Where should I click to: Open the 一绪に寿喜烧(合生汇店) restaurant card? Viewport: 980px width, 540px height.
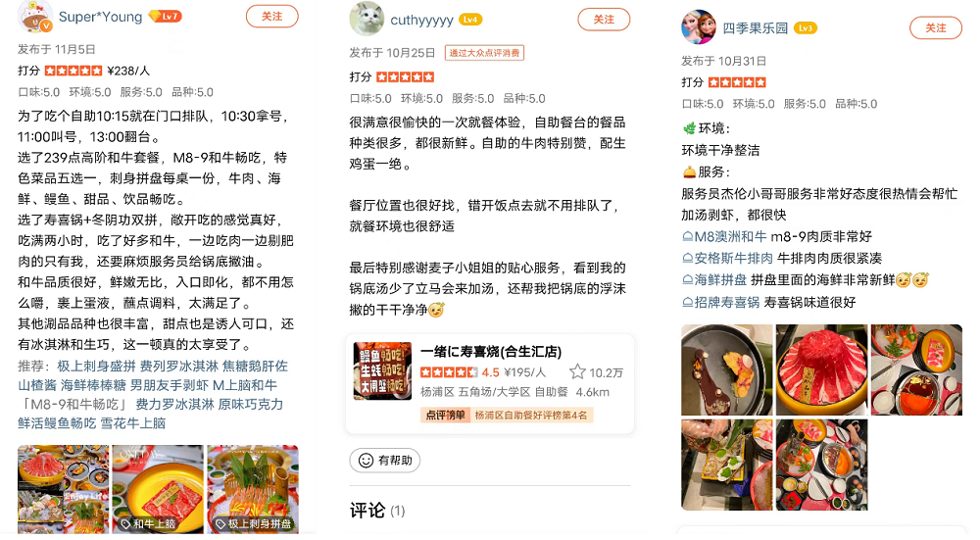490,384
